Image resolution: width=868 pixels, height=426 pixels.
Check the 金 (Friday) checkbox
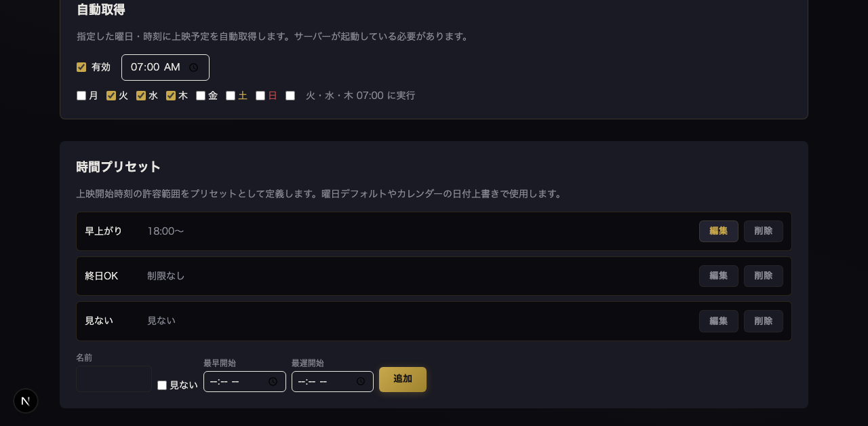tap(200, 96)
